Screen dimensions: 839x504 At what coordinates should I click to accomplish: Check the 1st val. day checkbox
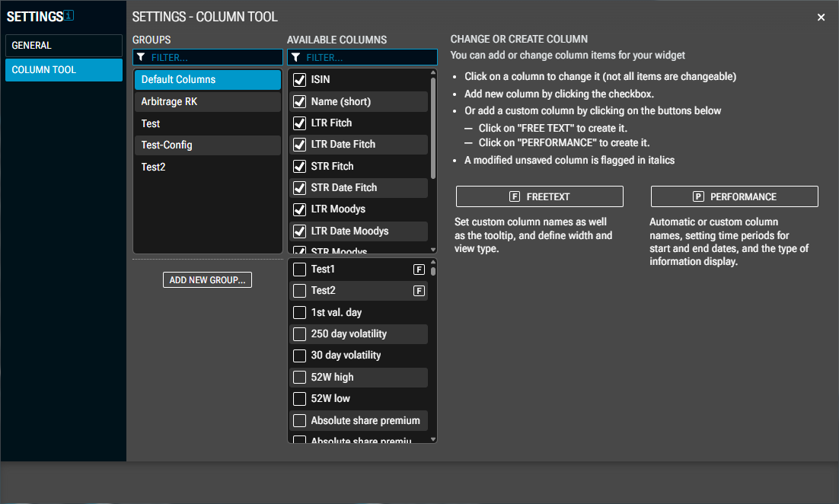tap(300, 312)
